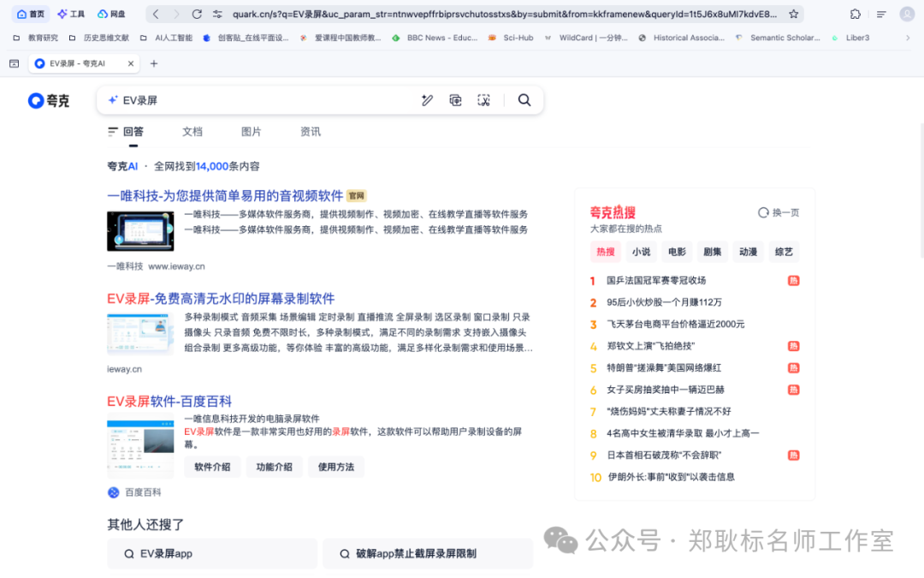Click the 夸克 logo
The image size is (924, 578).
(x=48, y=101)
